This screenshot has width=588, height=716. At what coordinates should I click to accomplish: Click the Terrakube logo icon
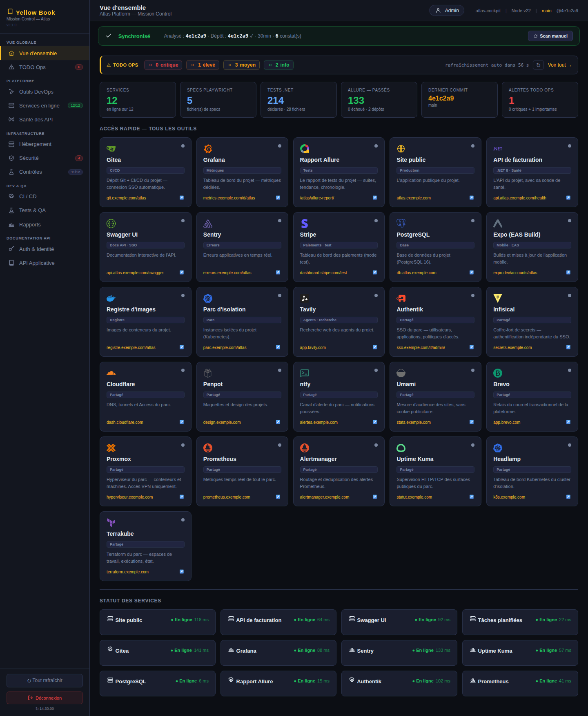[111, 523]
